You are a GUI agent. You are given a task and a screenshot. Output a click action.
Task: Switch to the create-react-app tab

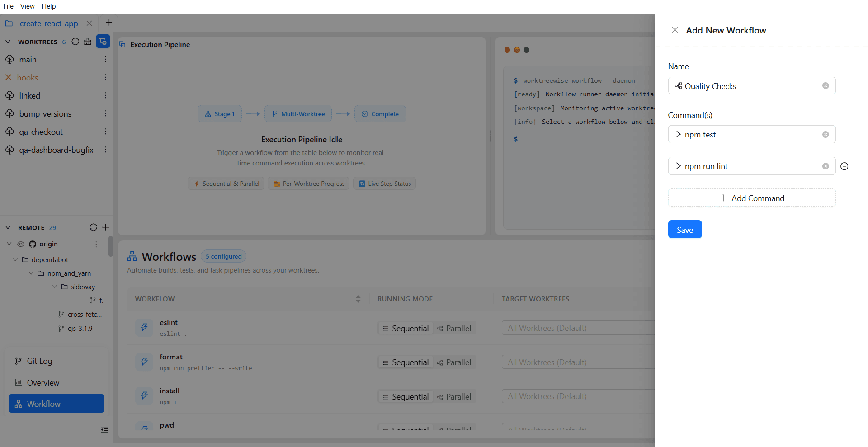tap(49, 24)
